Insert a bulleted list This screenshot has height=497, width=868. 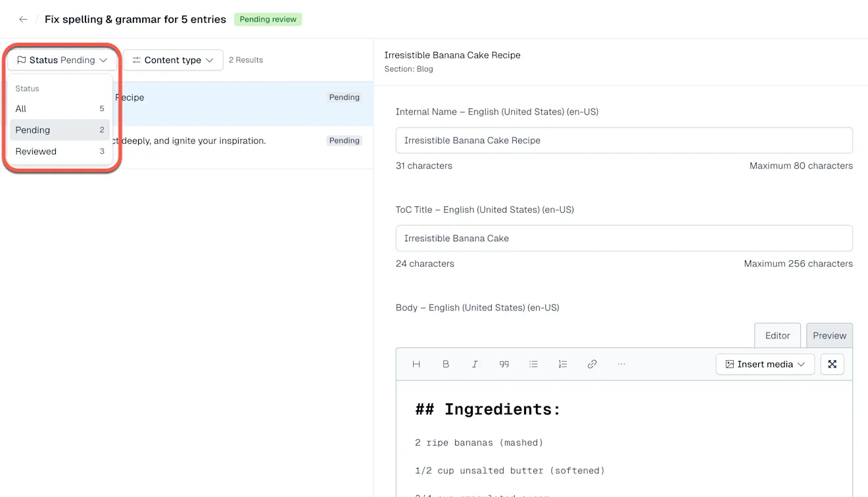point(533,364)
